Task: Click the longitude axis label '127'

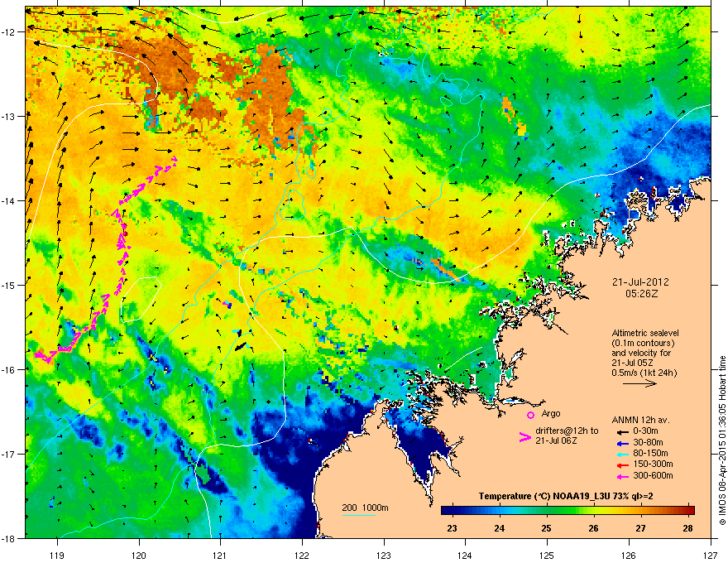Action: [x=711, y=555]
